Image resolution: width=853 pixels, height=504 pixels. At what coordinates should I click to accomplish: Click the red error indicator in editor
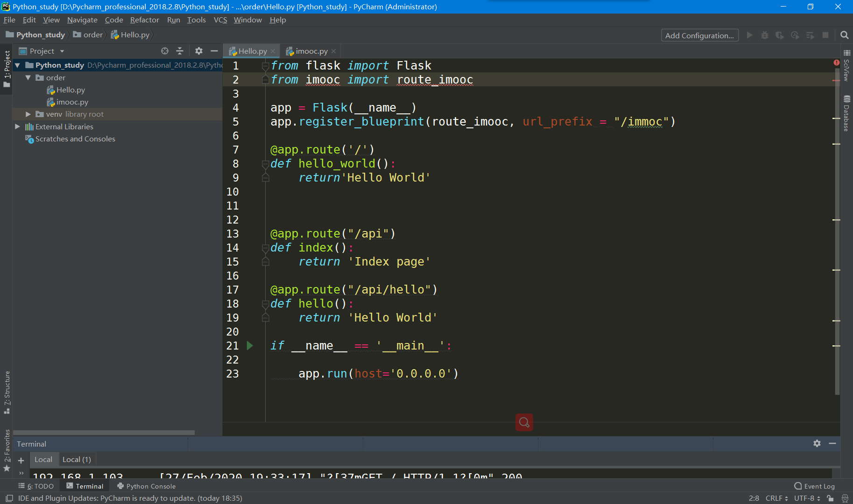click(x=836, y=63)
